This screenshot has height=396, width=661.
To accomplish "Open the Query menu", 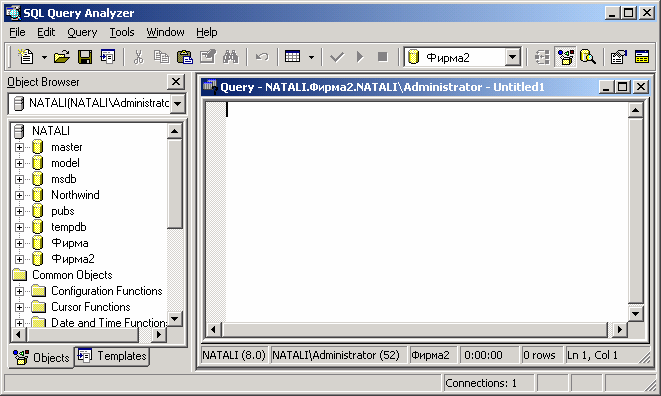I will (x=82, y=32).
